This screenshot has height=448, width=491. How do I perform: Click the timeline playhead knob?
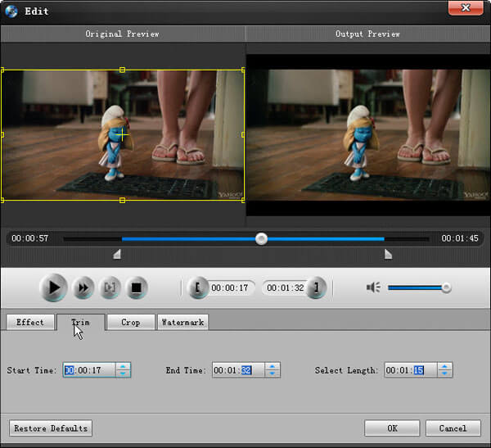click(261, 239)
